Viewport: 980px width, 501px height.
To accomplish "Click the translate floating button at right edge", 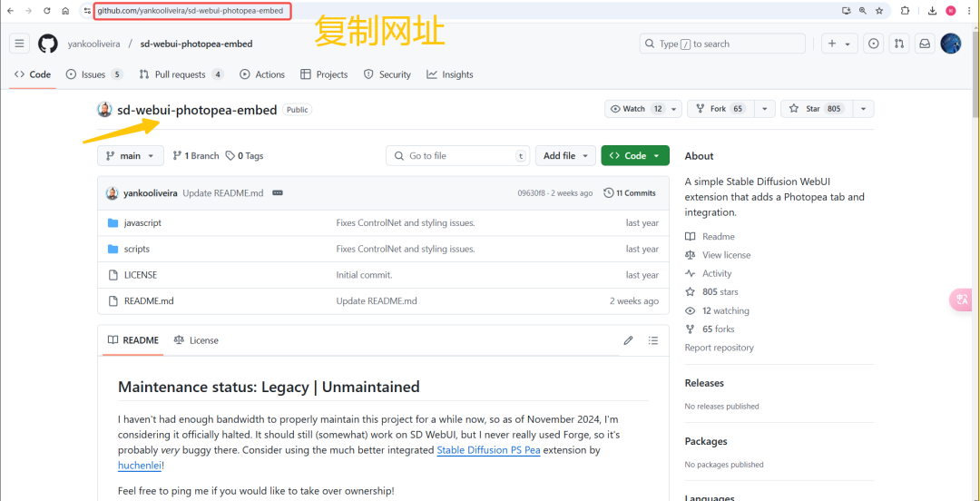I will point(961,300).
